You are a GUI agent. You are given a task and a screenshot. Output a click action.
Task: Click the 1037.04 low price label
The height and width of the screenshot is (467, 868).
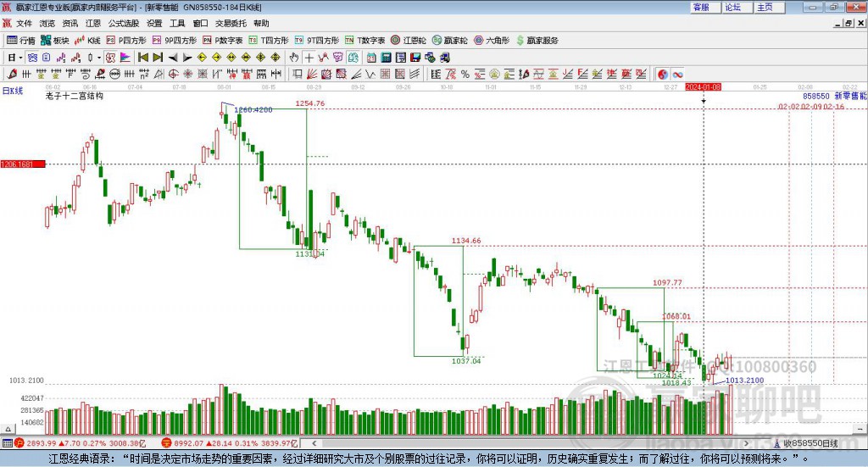pyautogui.click(x=466, y=361)
